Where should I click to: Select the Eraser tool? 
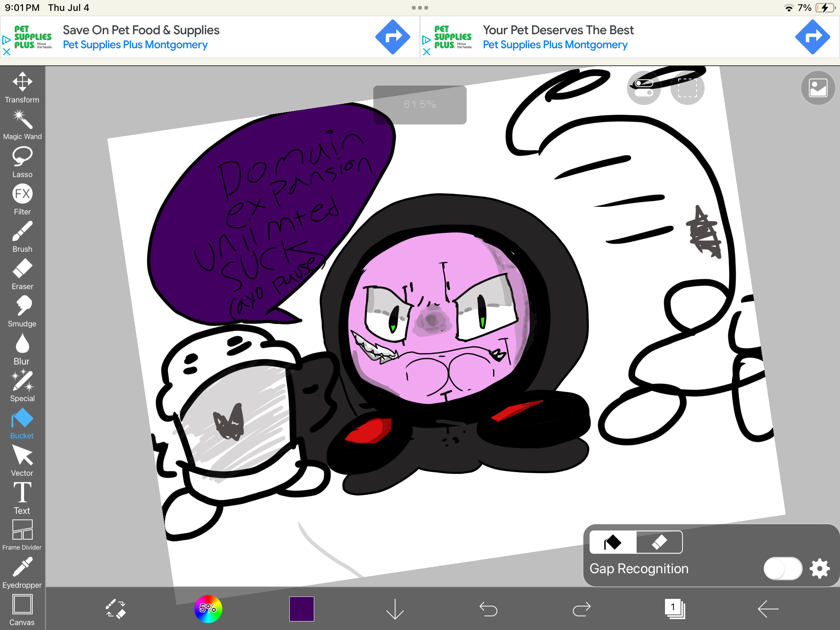(x=22, y=274)
